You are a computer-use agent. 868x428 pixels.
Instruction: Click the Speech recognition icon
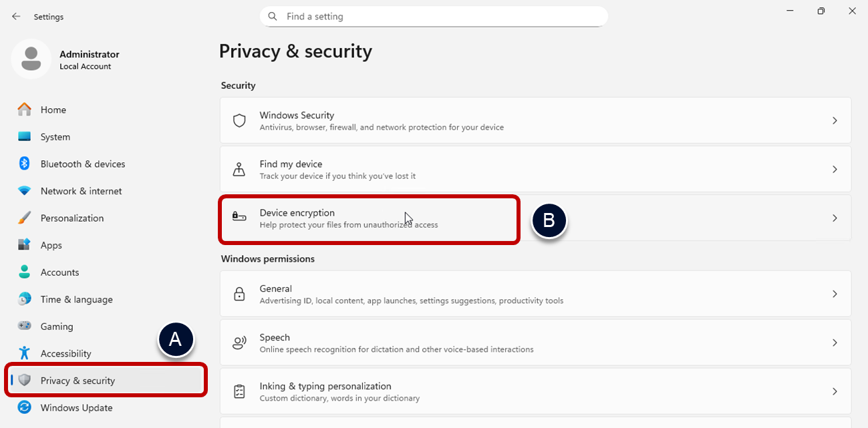[239, 343]
